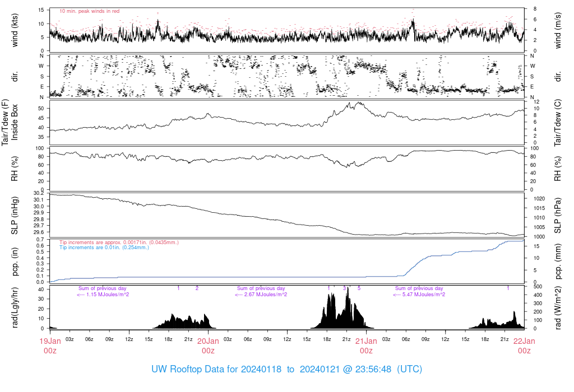This screenshot has width=574, height=392.
Task: Click the '1.15 MJoules/m^2' daily sum label
Action: [x=103, y=295]
